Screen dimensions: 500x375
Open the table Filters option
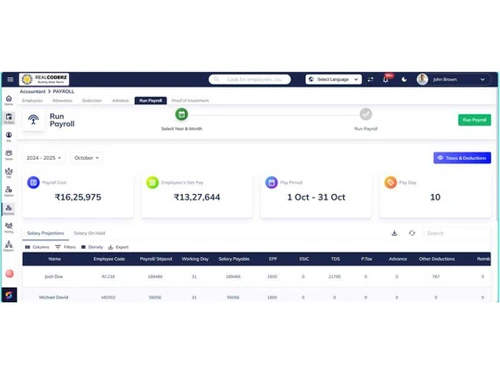point(65,247)
